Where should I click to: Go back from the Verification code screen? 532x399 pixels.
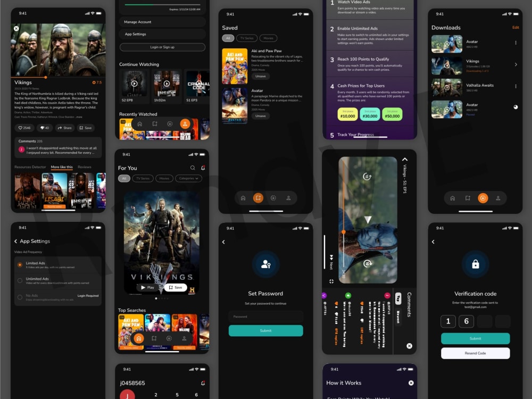coord(433,242)
